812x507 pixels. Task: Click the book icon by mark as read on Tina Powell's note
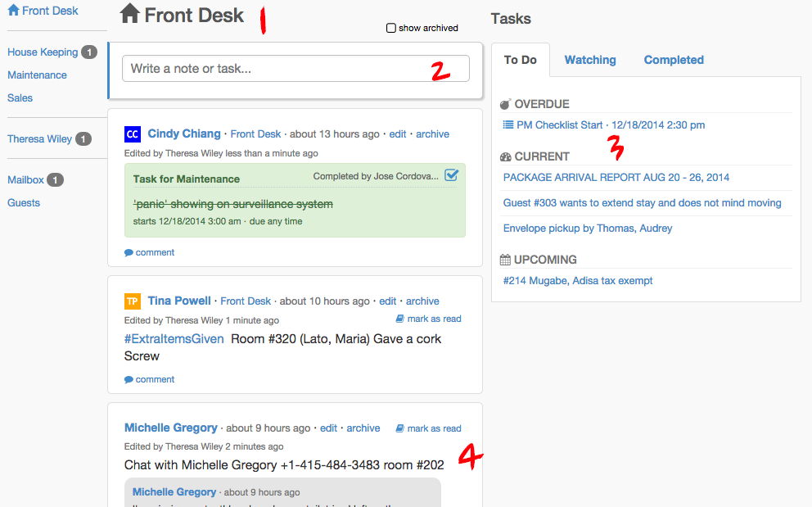point(399,319)
